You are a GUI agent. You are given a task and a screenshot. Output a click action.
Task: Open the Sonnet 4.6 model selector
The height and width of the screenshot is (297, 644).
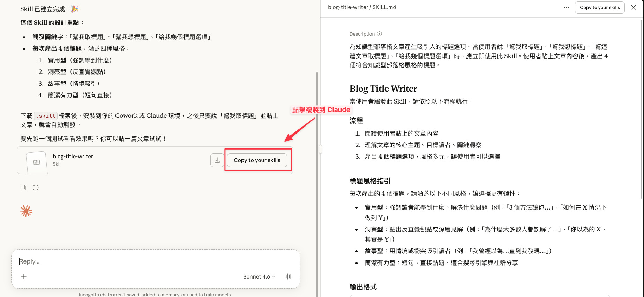point(259,276)
